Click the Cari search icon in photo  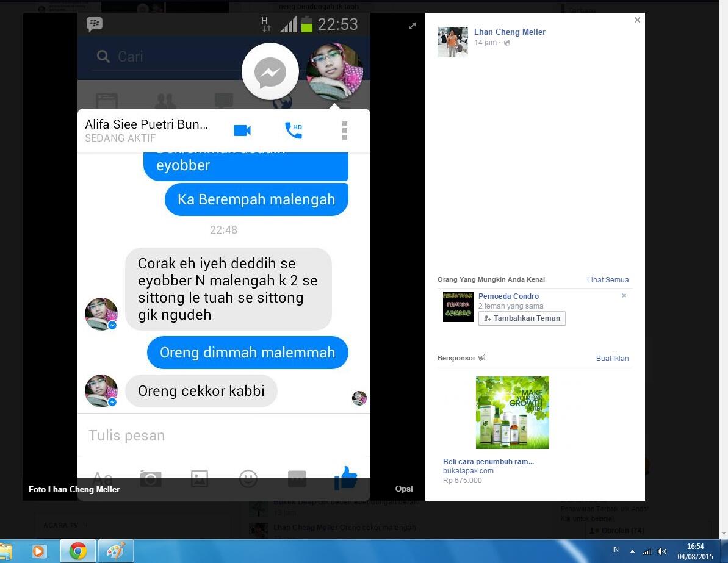pos(103,57)
